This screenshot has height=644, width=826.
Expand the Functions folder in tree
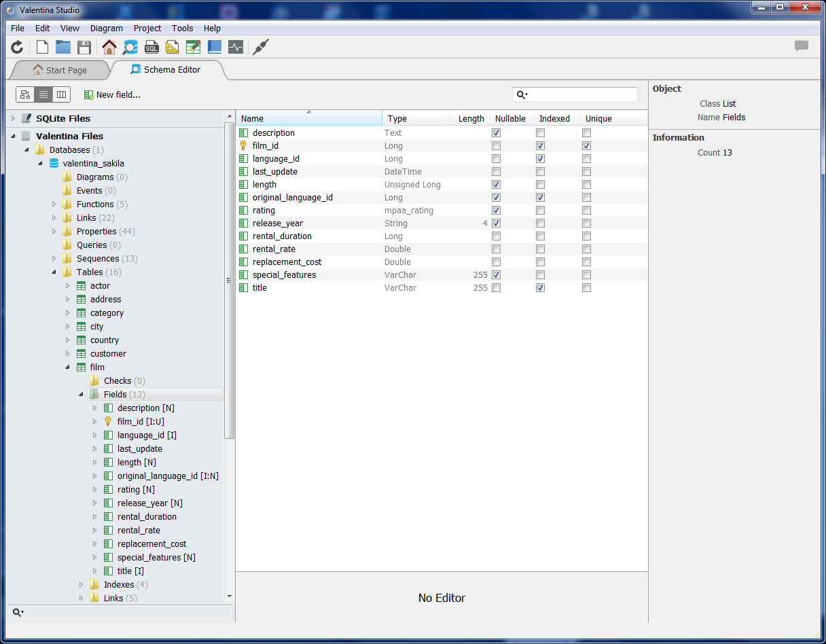tap(54, 204)
